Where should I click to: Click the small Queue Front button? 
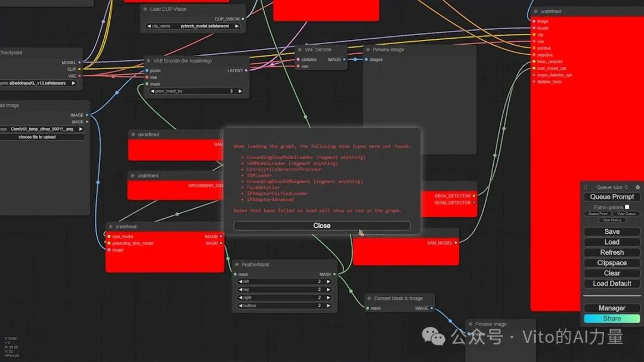[x=597, y=214]
